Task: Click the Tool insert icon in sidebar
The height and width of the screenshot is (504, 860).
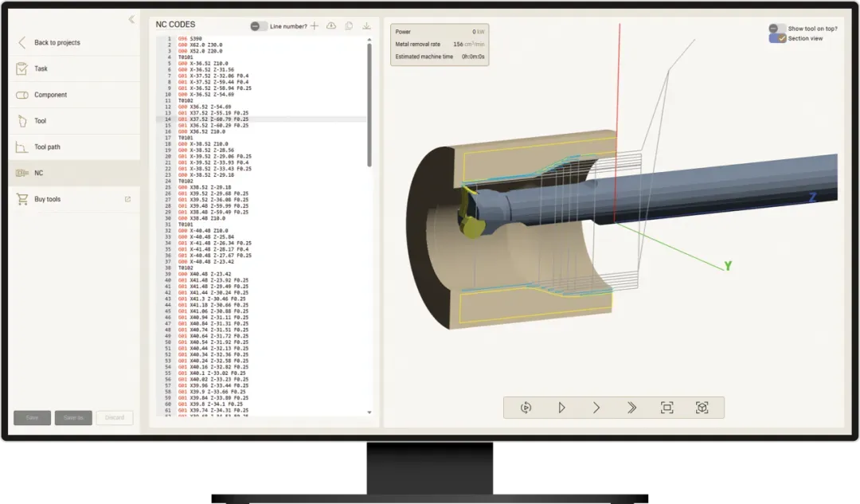Action: pyautogui.click(x=22, y=121)
